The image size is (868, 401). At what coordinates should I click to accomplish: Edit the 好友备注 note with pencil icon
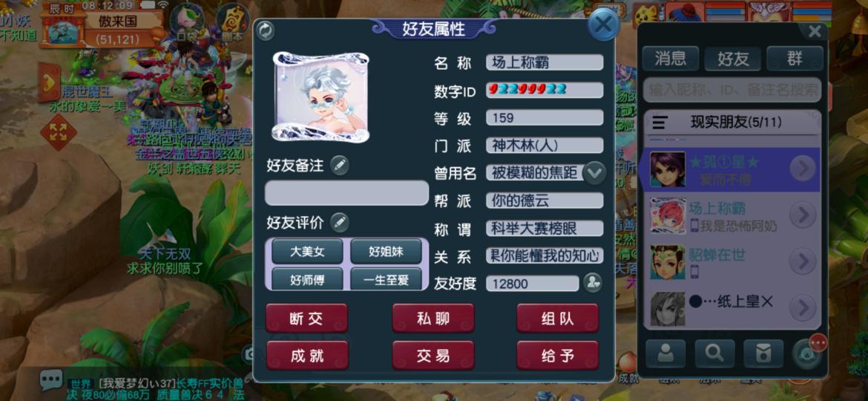339,165
